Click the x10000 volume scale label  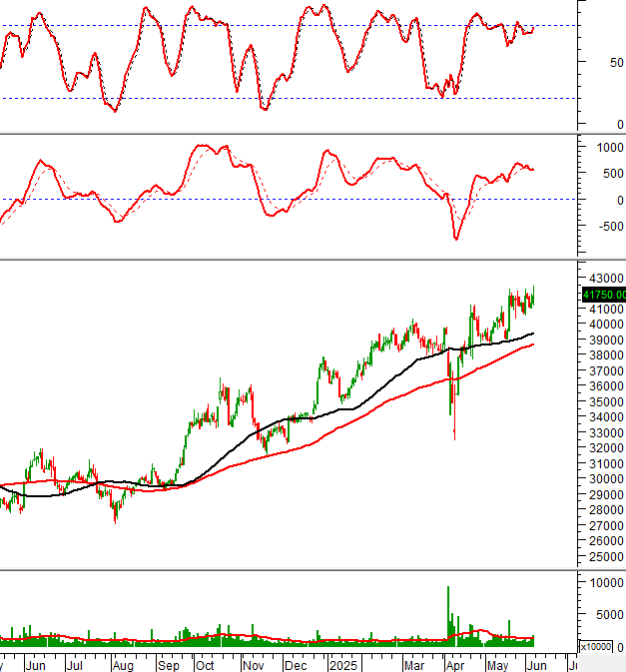pos(602,647)
